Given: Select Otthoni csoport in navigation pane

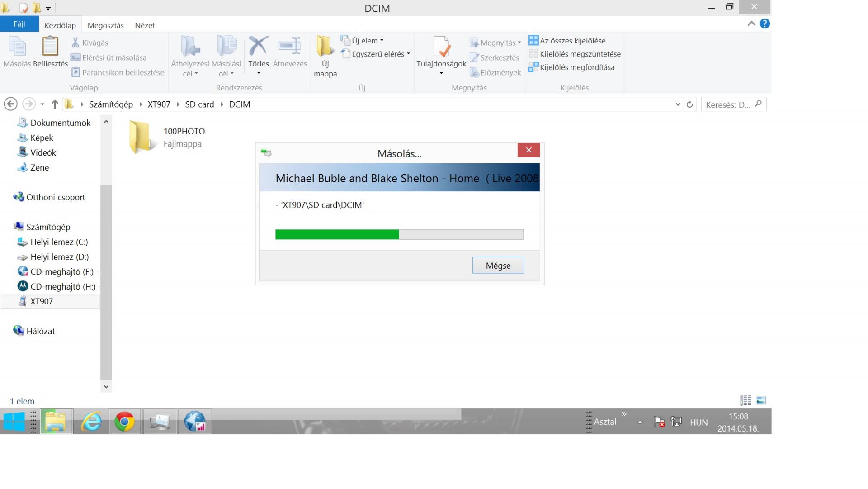Looking at the screenshot, I should [x=50, y=197].
